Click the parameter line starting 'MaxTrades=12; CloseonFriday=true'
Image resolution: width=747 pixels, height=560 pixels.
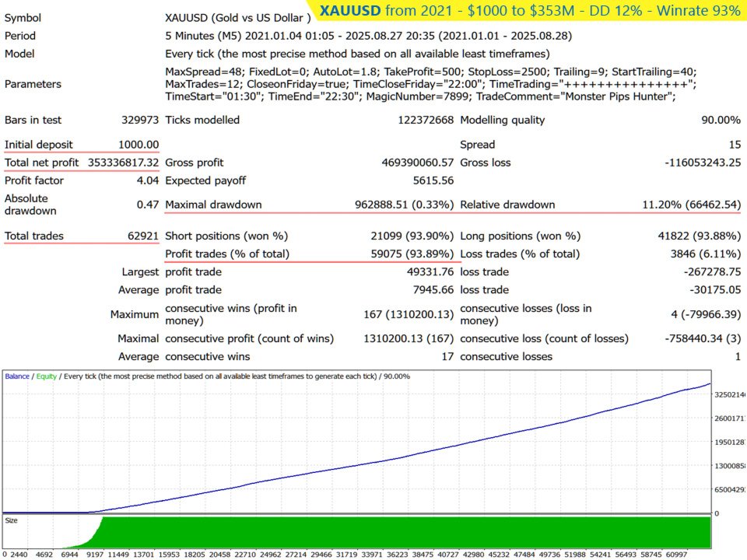coord(430,84)
